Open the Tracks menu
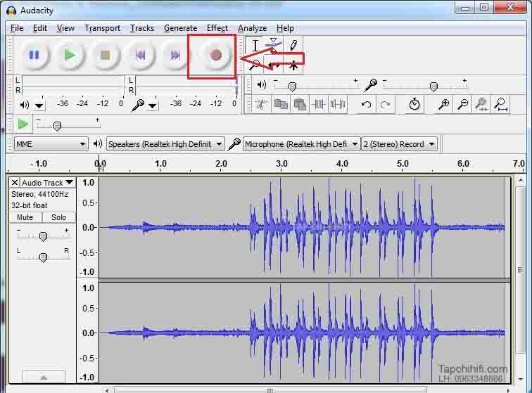The width and height of the screenshot is (532, 393). click(x=142, y=28)
